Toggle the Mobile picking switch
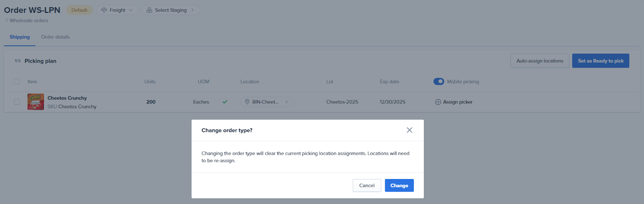The height and width of the screenshot is (204, 644). coord(439,82)
